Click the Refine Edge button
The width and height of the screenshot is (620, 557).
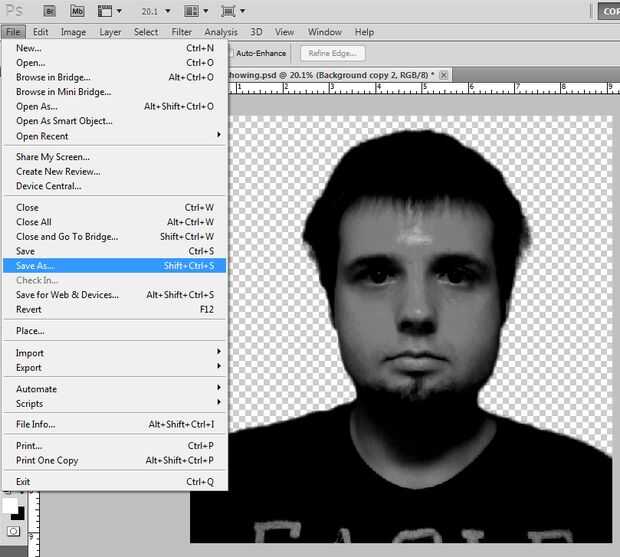coord(331,53)
